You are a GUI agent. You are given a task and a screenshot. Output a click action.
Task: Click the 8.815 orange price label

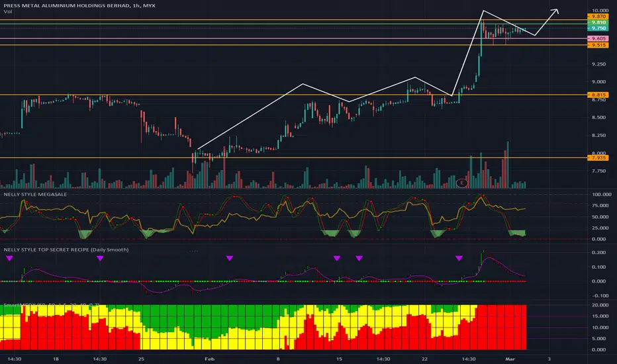(x=598, y=95)
